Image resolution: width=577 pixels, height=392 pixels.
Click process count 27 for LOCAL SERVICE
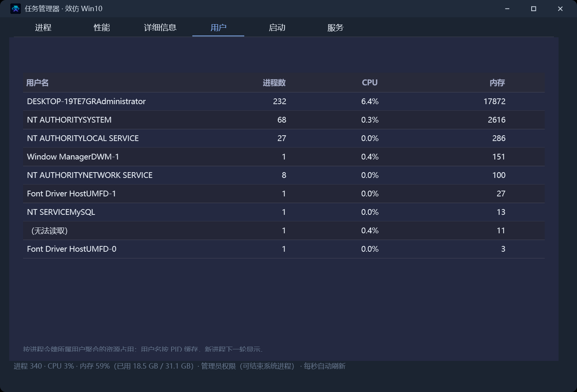pos(282,138)
